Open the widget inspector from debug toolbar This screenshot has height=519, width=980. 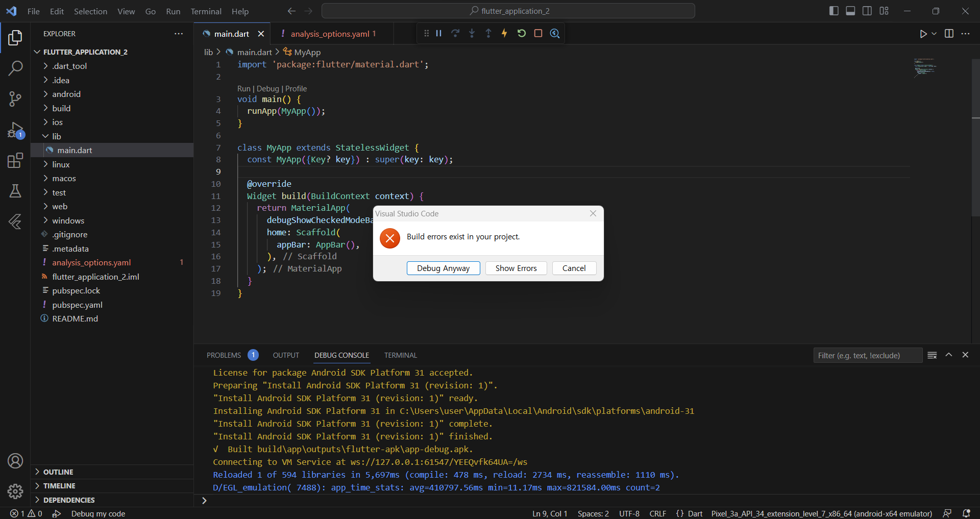(555, 33)
